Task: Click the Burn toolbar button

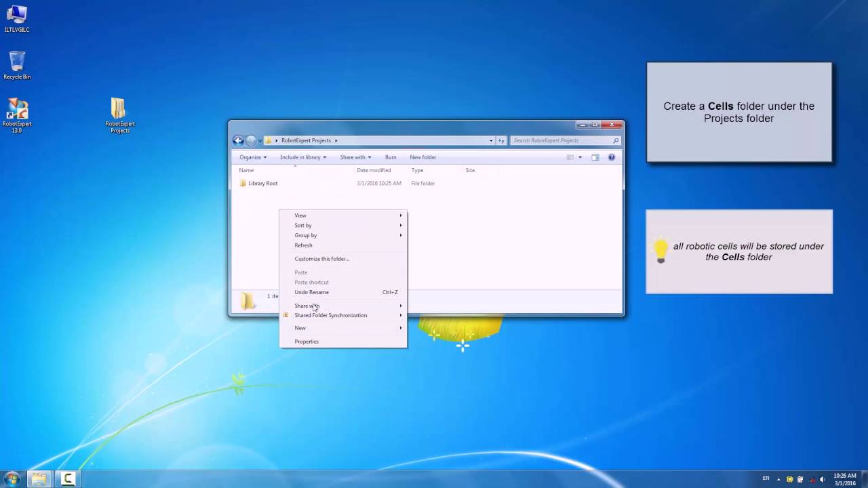Action: [391, 157]
